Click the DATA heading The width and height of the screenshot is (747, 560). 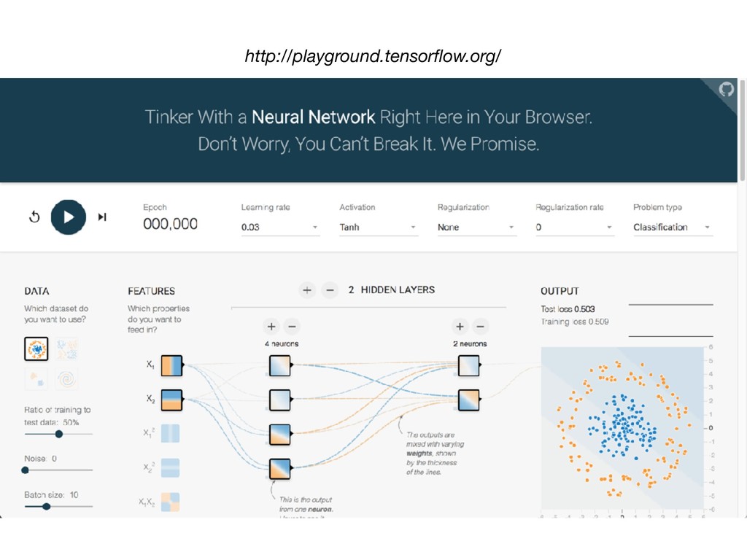(36, 291)
